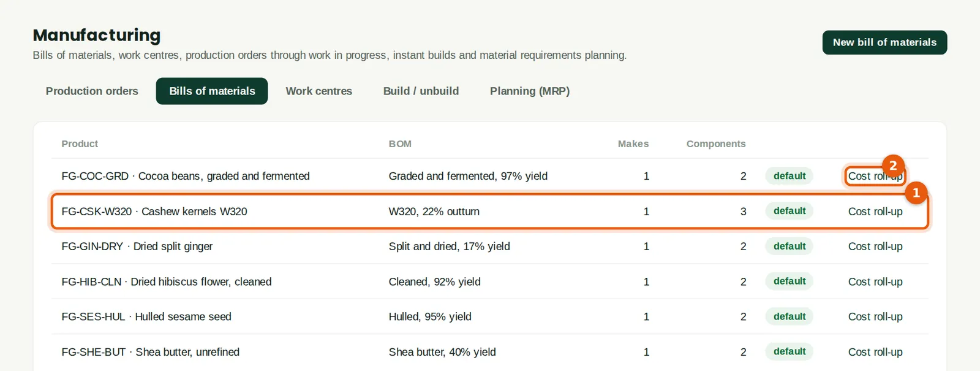Open Cost roll-up for Dried split ginger

(x=875, y=247)
